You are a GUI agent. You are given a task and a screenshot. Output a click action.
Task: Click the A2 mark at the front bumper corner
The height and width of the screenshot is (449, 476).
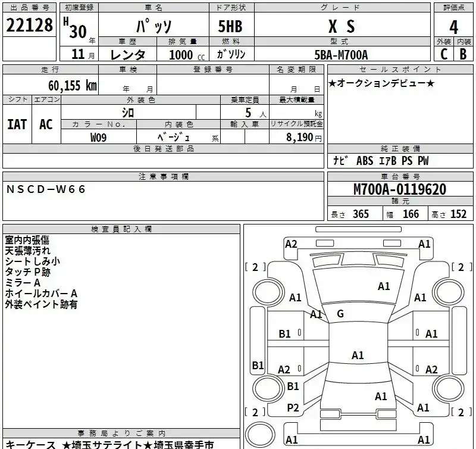pyautogui.click(x=291, y=244)
